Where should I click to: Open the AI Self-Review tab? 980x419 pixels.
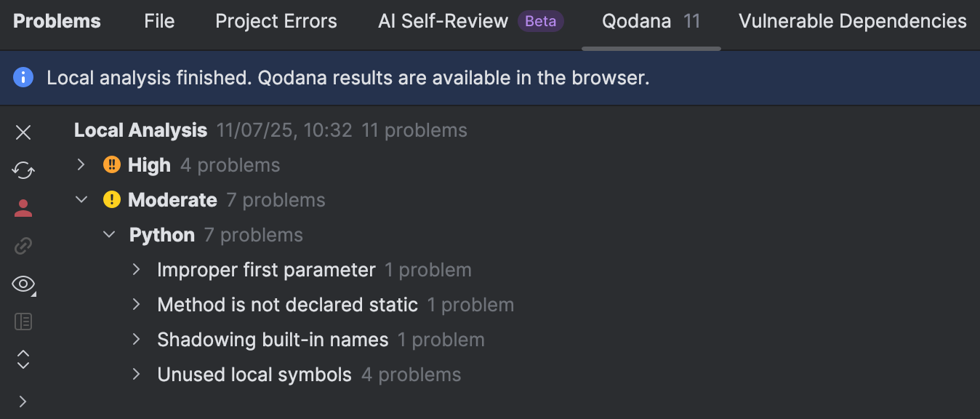coord(442,21)
